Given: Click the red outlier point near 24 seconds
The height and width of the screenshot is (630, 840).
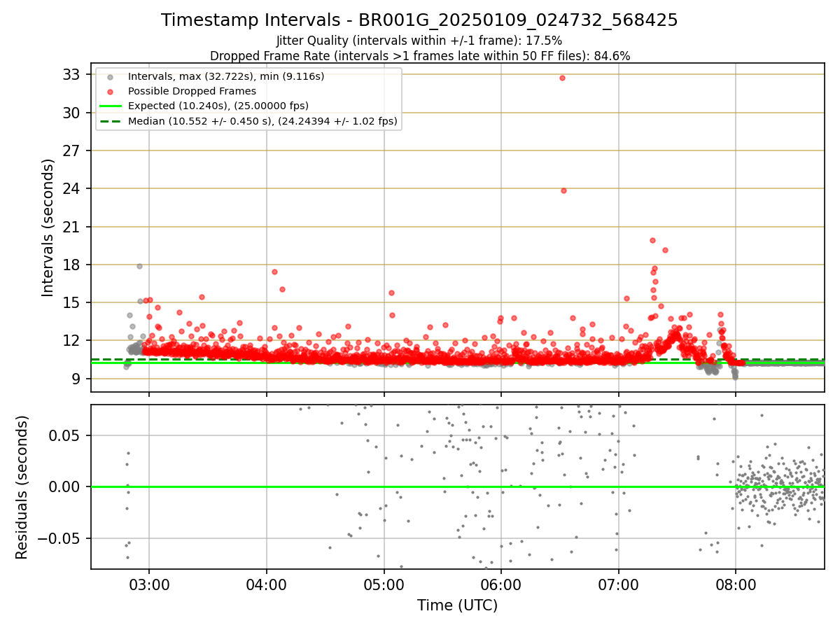Looking at the screenshot, I should pyautogui.click(x=563, y=190).
